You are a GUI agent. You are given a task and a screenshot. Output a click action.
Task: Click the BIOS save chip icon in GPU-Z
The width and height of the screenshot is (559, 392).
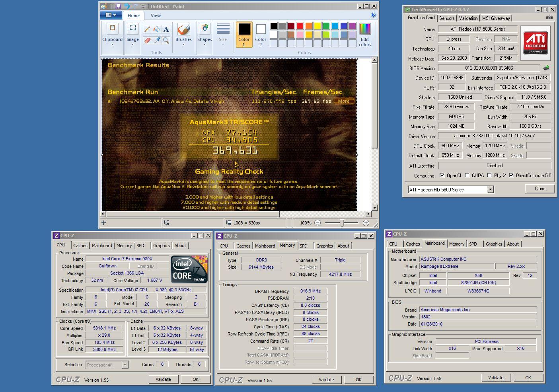point(546,68)
